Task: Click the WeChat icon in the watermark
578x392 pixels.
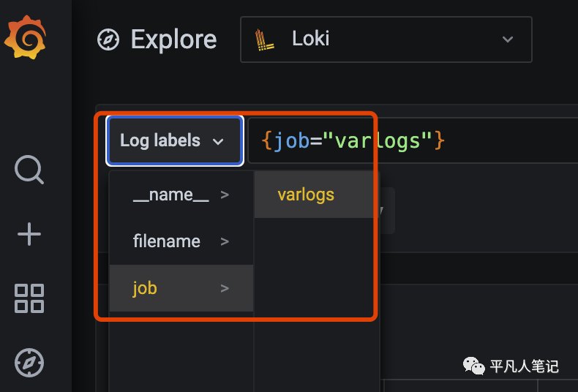Action: pyautogui.click(x=473, y=366)
